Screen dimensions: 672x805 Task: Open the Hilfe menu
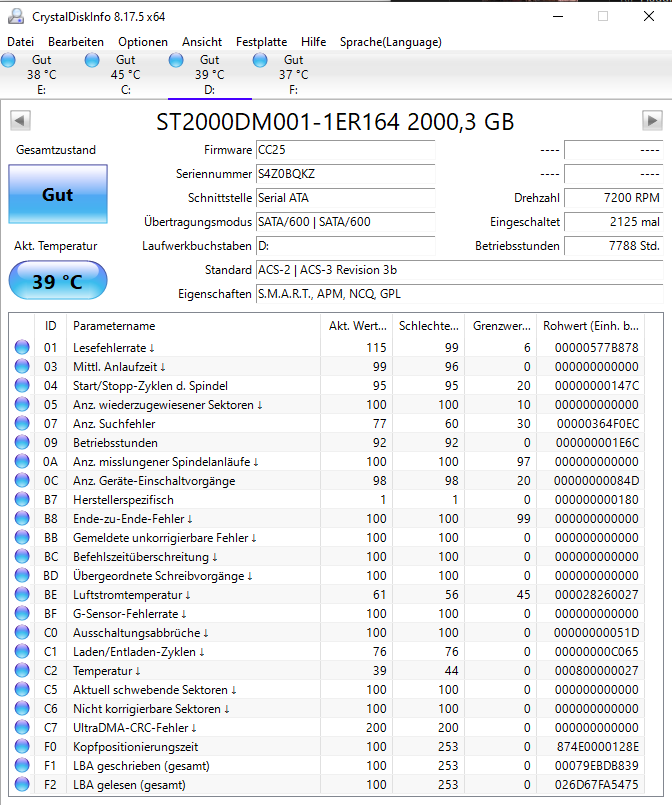point(313,42)
